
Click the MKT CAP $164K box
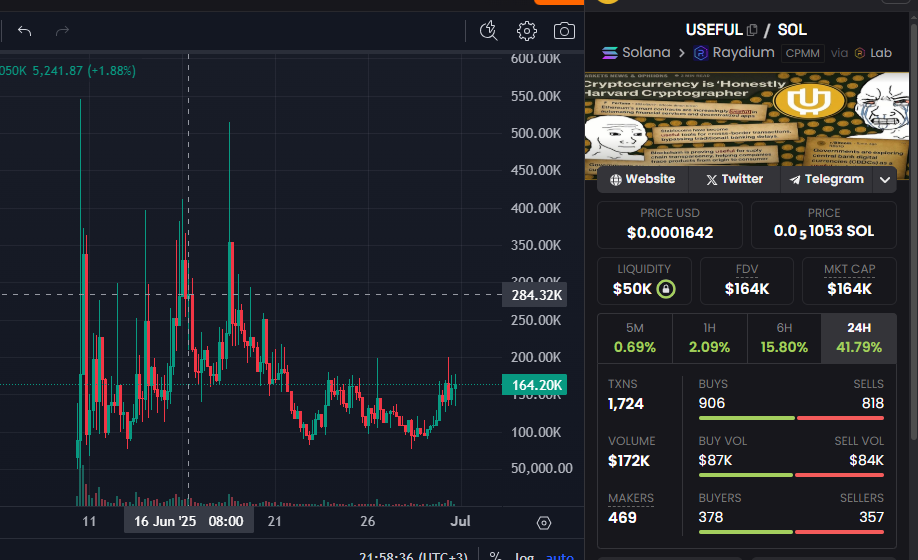[849, 281]
